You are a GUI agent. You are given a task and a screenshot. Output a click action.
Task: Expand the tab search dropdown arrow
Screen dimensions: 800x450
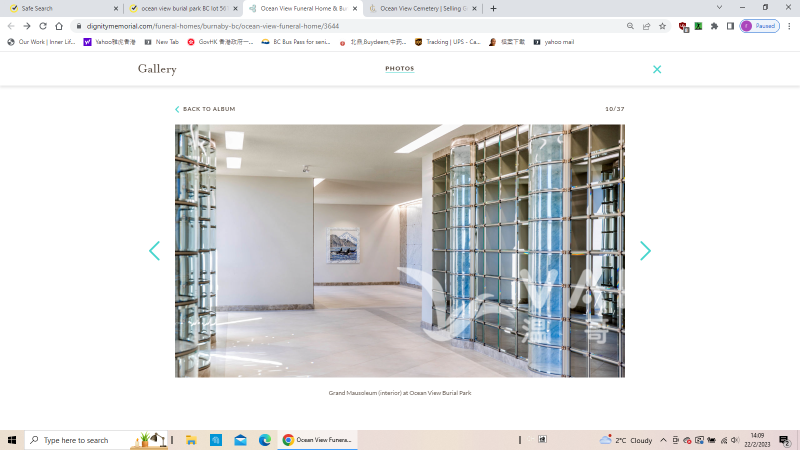point(719,8)
